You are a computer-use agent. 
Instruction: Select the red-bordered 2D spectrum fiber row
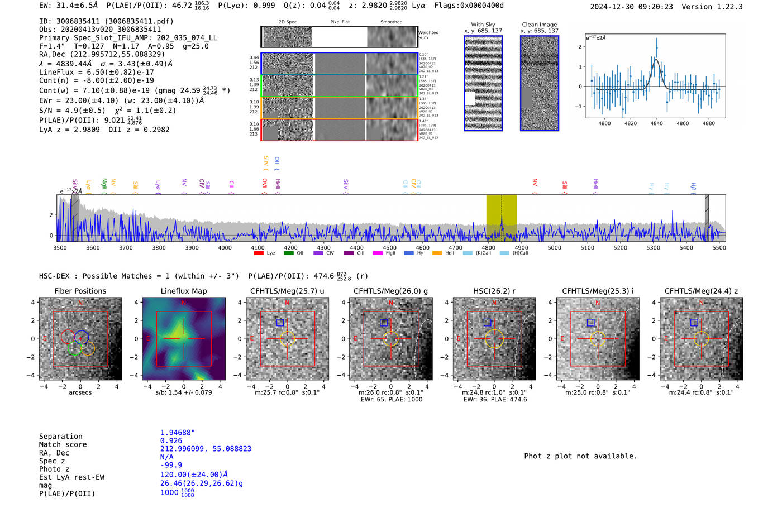[x=339, y=130]
